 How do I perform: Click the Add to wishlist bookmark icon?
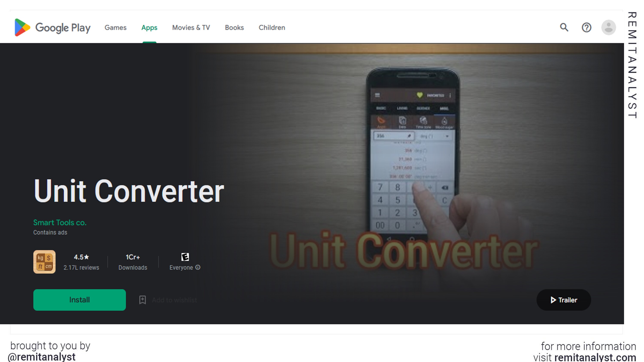[x=142, y=300]
